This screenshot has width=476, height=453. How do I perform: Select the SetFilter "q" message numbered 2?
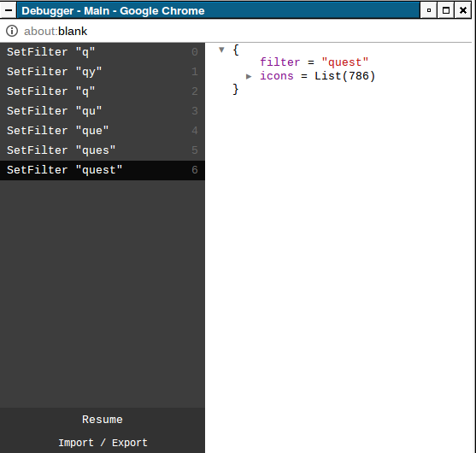(x=103, y=91)
